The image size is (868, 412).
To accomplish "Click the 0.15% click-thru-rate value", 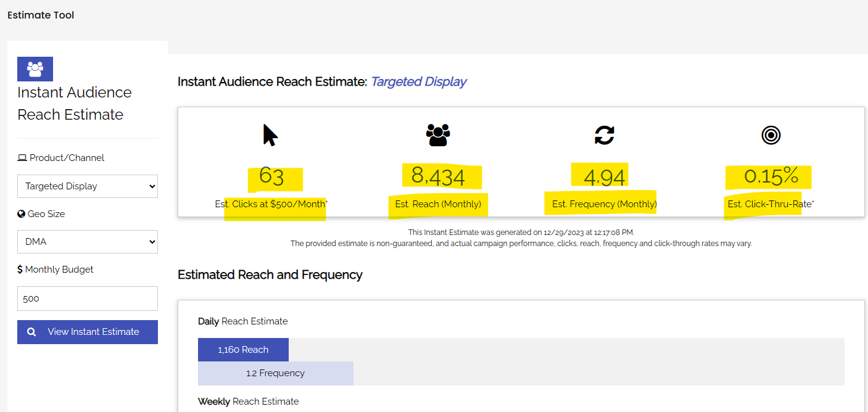I will pyautogui.click(x=771, y=176).
